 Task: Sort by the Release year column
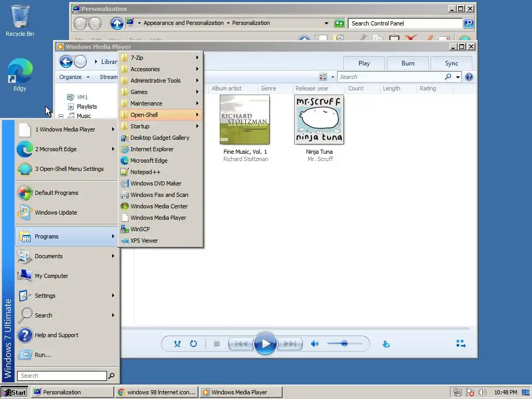[x=312, y=88]
